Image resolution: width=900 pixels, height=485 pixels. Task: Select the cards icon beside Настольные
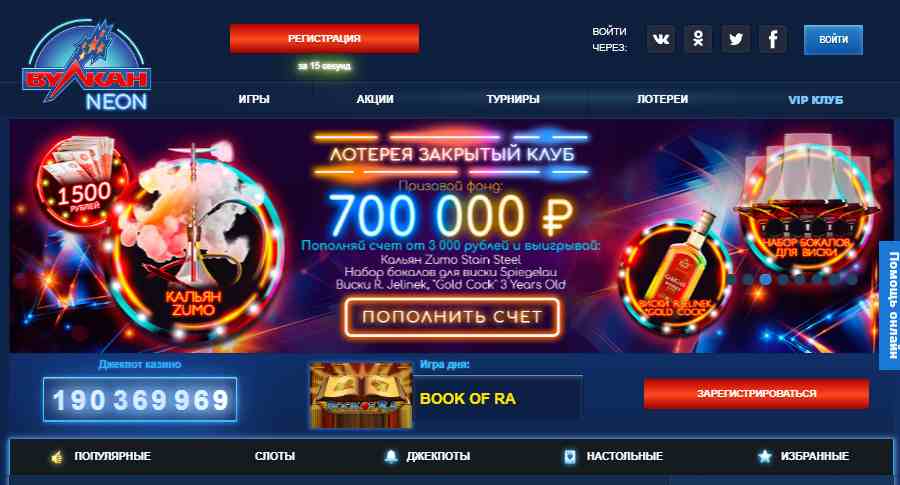click(x=570, y=456)
